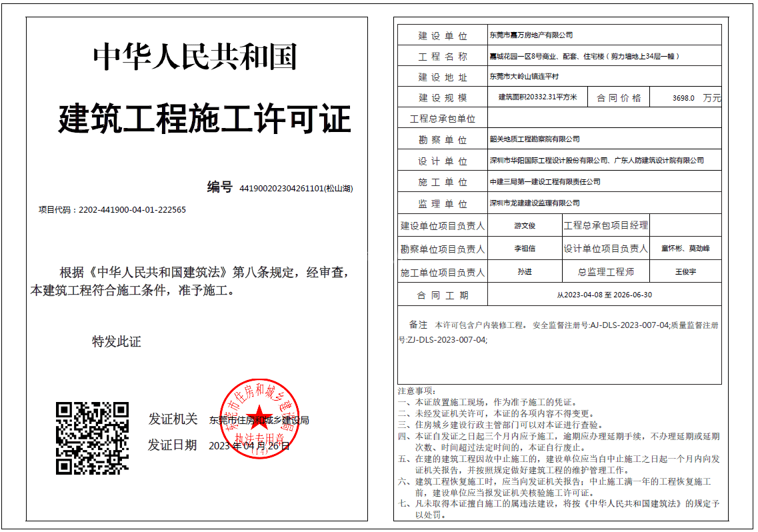Image resolution: width=758 pixels, height=532 pixels.
Task: Click the 勘察单位 label cell
Action: 442,139
